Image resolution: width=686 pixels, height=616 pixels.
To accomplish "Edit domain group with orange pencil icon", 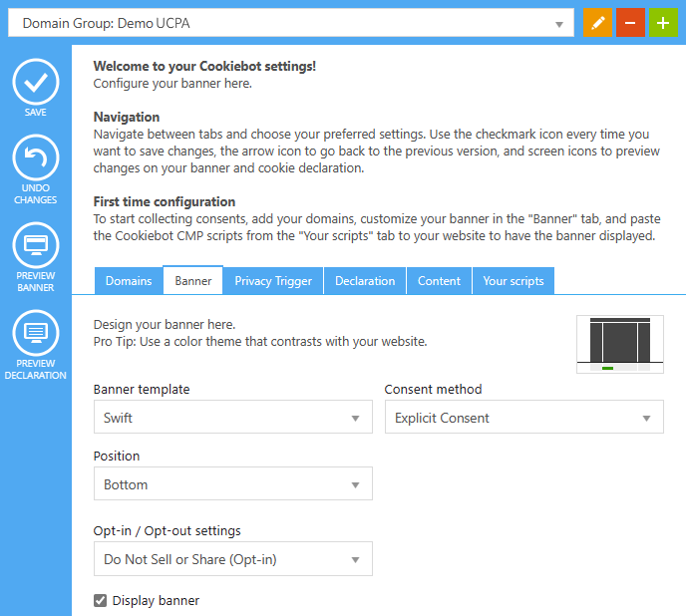I will [597, 22].
